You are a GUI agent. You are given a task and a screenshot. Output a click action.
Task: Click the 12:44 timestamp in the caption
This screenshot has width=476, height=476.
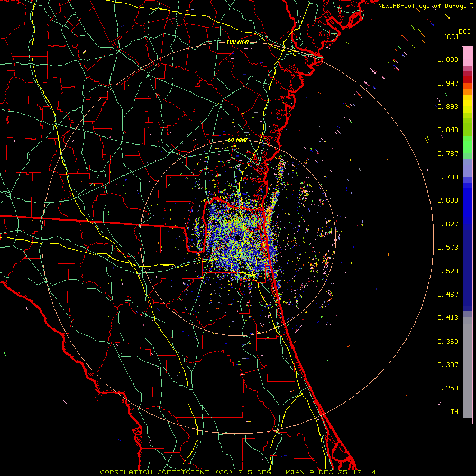point(364,472)
